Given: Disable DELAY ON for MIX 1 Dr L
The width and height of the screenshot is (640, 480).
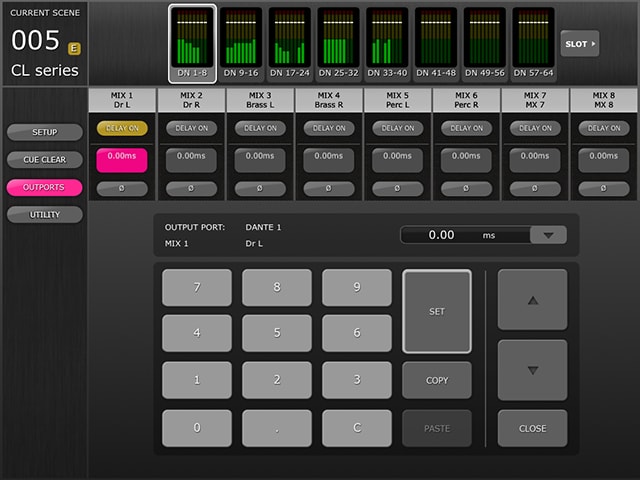Looking at the screenshot, I should [122, 128].
